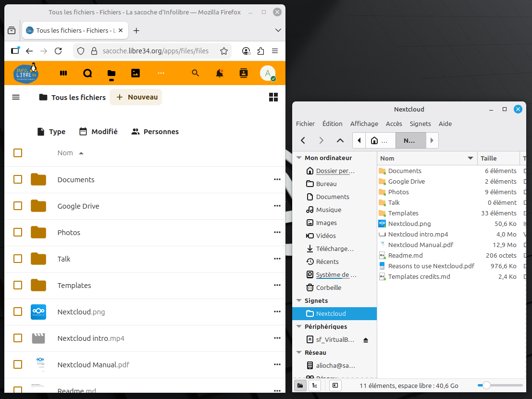Open the Dashboard circle icon
This screenshot has height=399, width=532.
(87, 73)
